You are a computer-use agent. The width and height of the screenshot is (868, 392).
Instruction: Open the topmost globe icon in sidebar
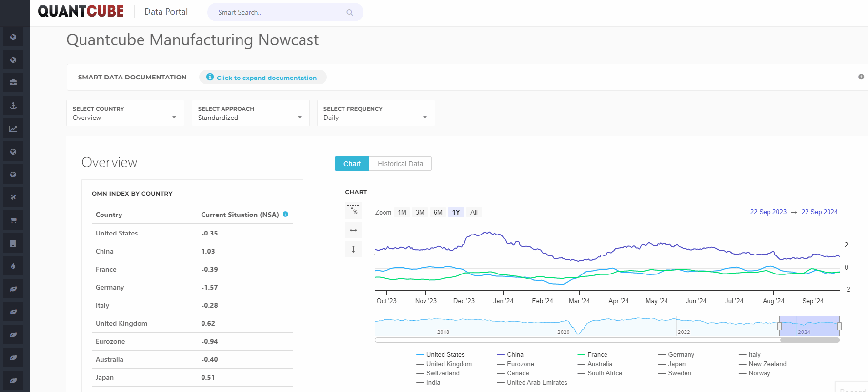pyautogui.click(x=13, y=37)
